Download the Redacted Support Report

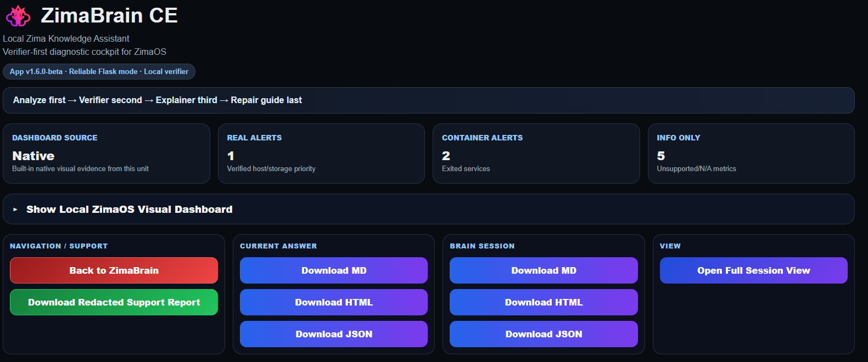[114, 302]
